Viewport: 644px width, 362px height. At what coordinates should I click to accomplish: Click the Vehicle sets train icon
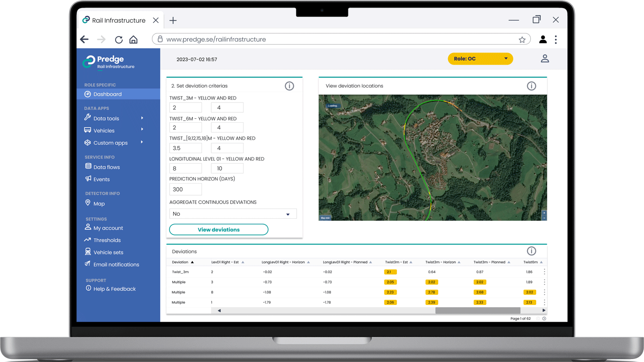click(88, 252)
